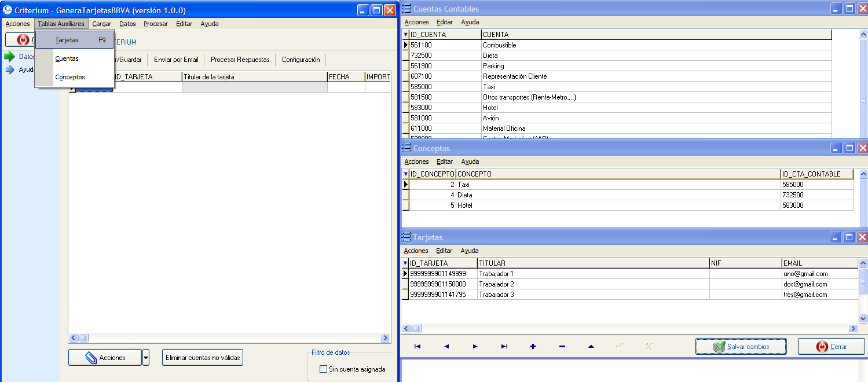The height and width of the screenshot is (382, 868).
Task: Click the post edit checkmark icon
Action: tap(620, 346)
